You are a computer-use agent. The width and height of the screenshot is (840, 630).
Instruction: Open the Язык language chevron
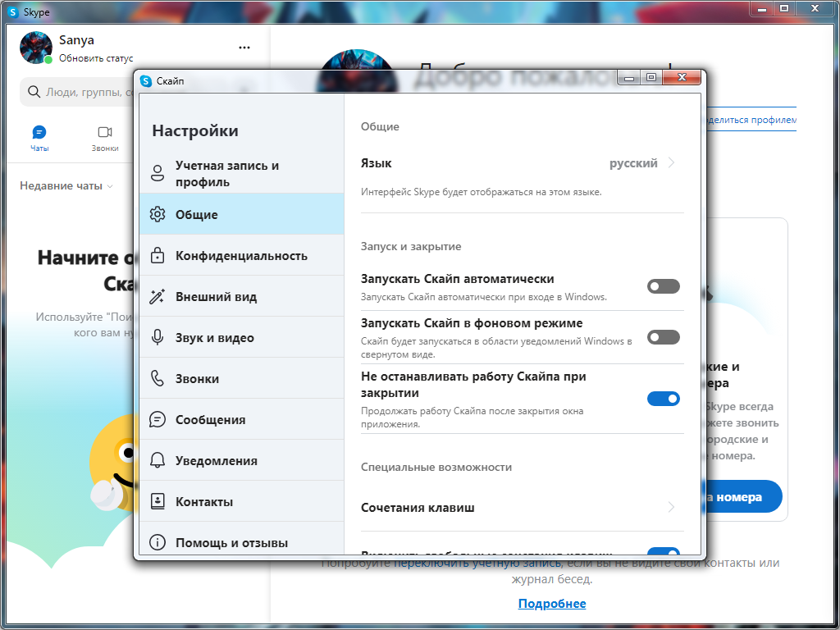(x=671, y=163)
